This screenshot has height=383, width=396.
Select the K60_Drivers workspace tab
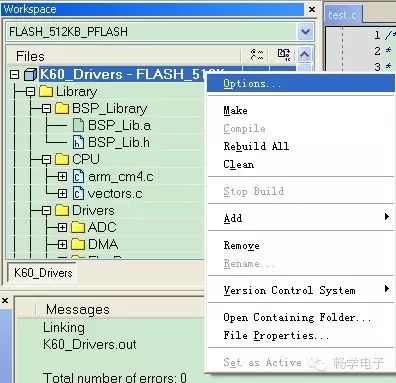click(43, 273)
